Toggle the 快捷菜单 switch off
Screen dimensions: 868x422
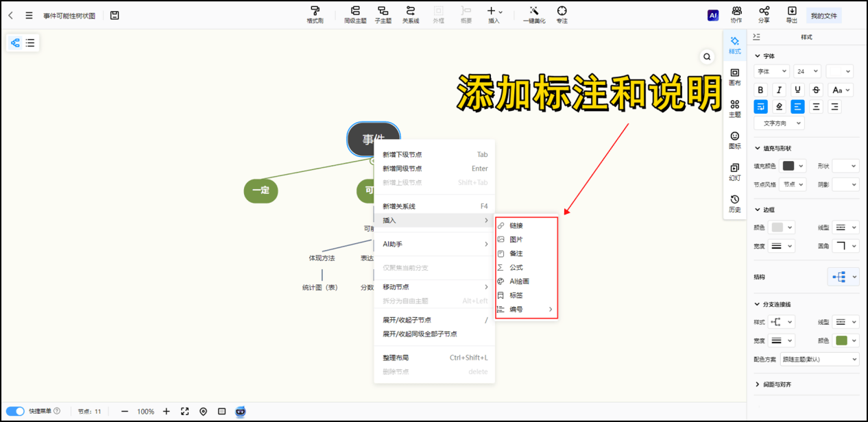16,411
